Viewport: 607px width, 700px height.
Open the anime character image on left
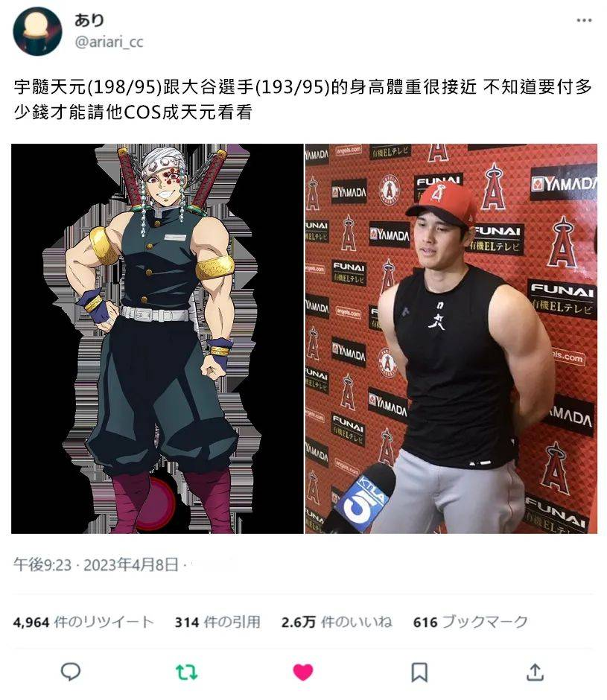click(157, 339)
